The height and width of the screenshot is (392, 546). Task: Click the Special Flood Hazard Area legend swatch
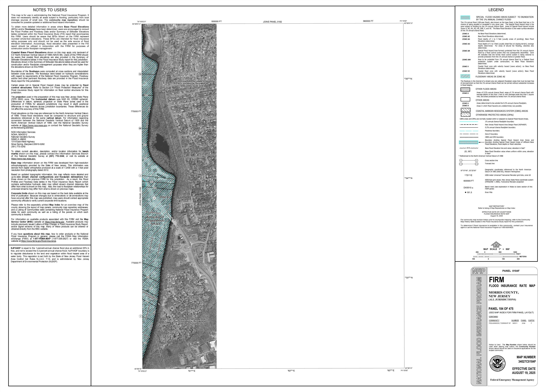[465, 18]
